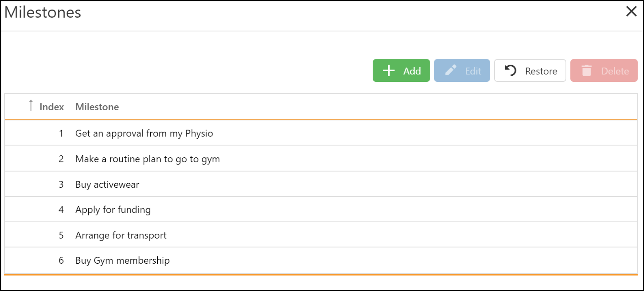This screenshot has width=644, height=291.
Task: Select 'Make a routine plan to go to gym'
Action: 321,158
